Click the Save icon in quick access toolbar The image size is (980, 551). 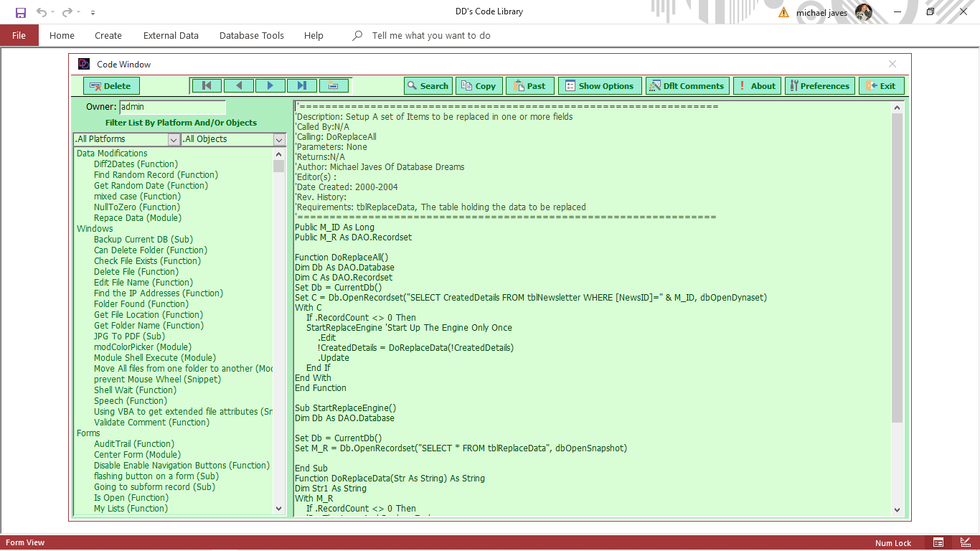(x=20, y=12)
